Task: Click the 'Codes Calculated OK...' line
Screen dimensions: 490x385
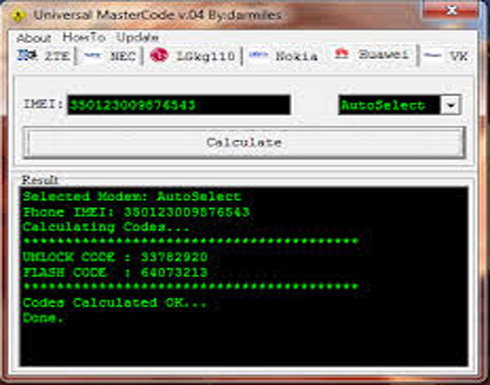Action: (114, 303)
